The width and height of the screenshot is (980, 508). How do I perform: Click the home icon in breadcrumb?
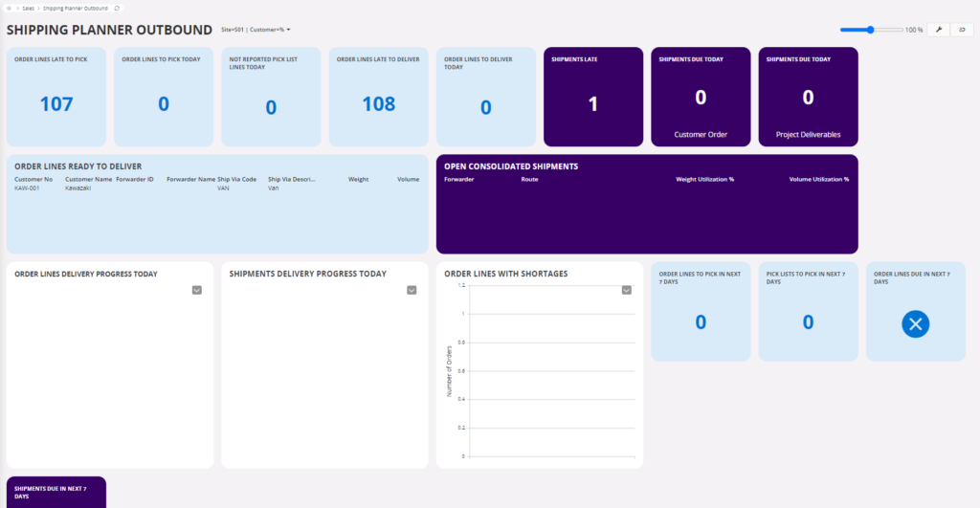[9, 8]
